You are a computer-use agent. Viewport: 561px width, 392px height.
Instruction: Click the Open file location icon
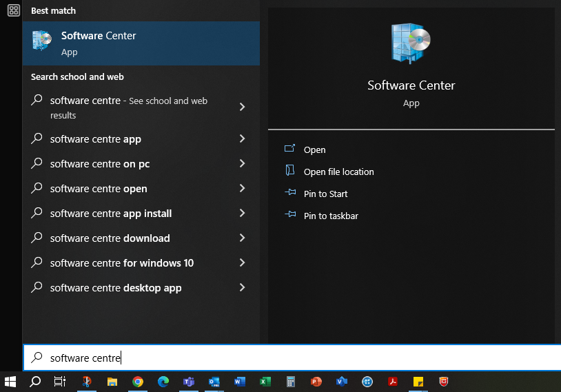pos(289,170)
